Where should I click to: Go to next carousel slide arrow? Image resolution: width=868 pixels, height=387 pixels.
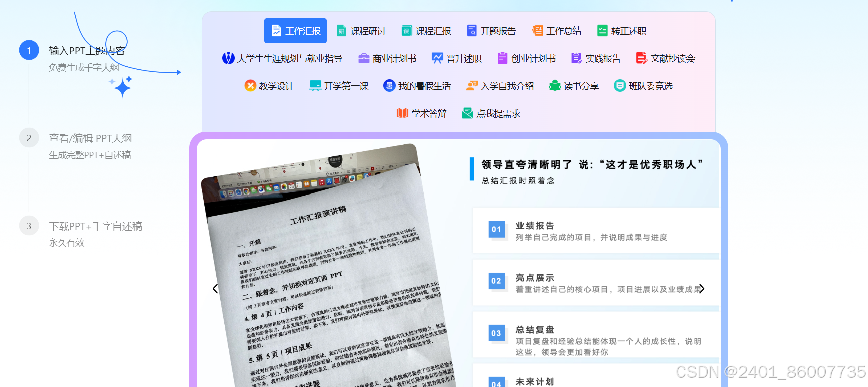[x=702, y=289]
